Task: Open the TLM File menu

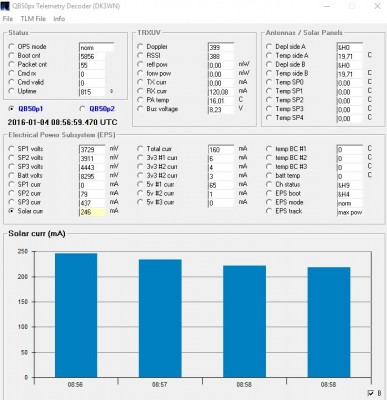Action: point(33,19)
